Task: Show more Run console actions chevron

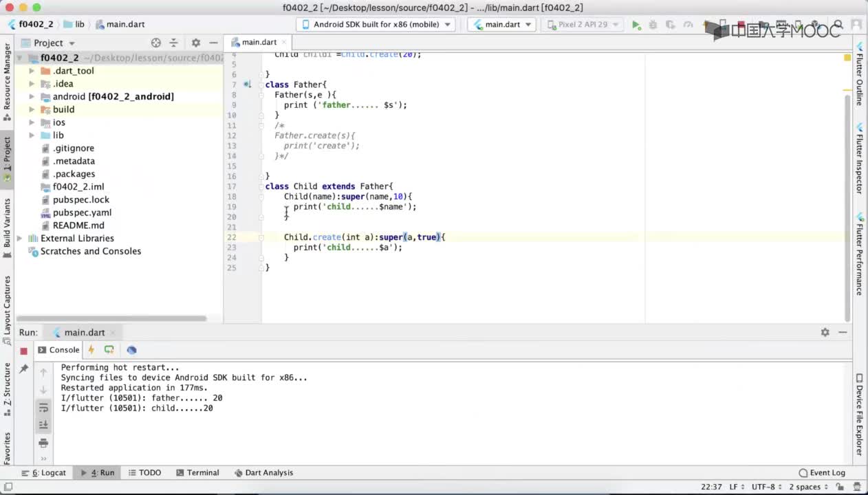Action: [43, 459]
